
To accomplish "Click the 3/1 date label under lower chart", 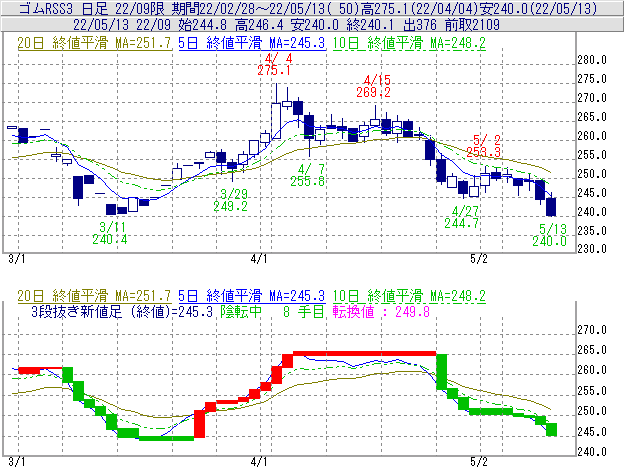I will (x=17, y=462).
